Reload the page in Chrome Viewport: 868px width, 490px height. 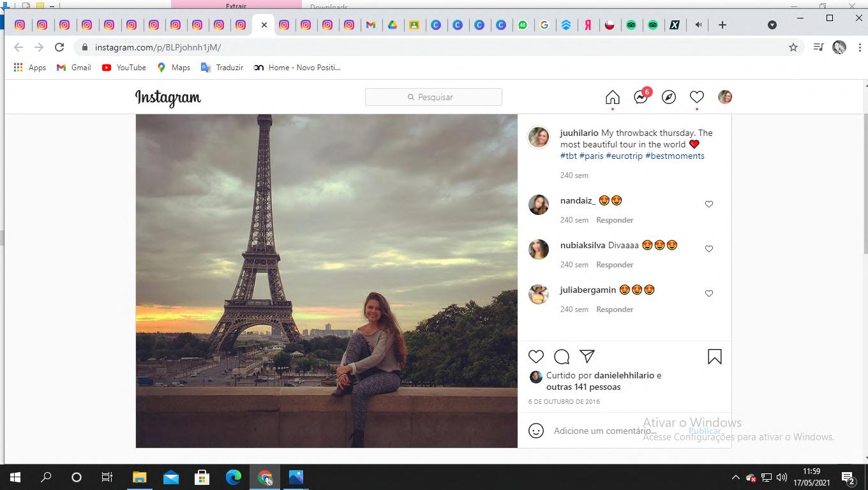point(59,47)
